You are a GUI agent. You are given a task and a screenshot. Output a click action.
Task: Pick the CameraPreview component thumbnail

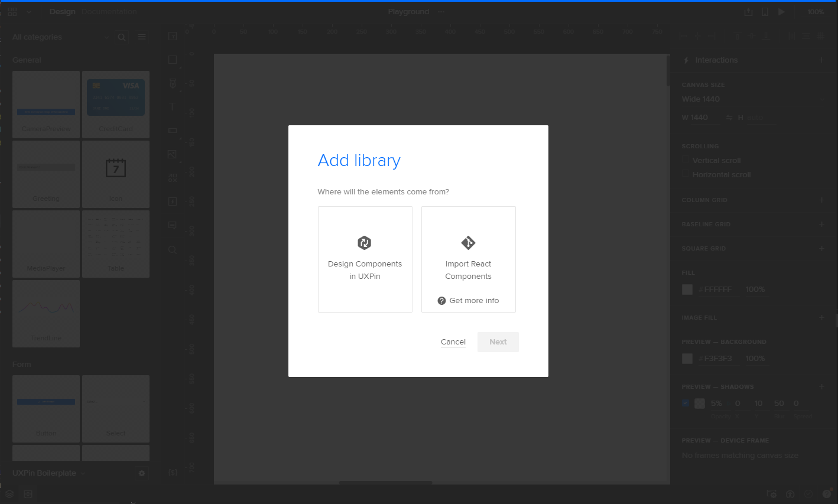pyautogui.click(x=46, y=105)
